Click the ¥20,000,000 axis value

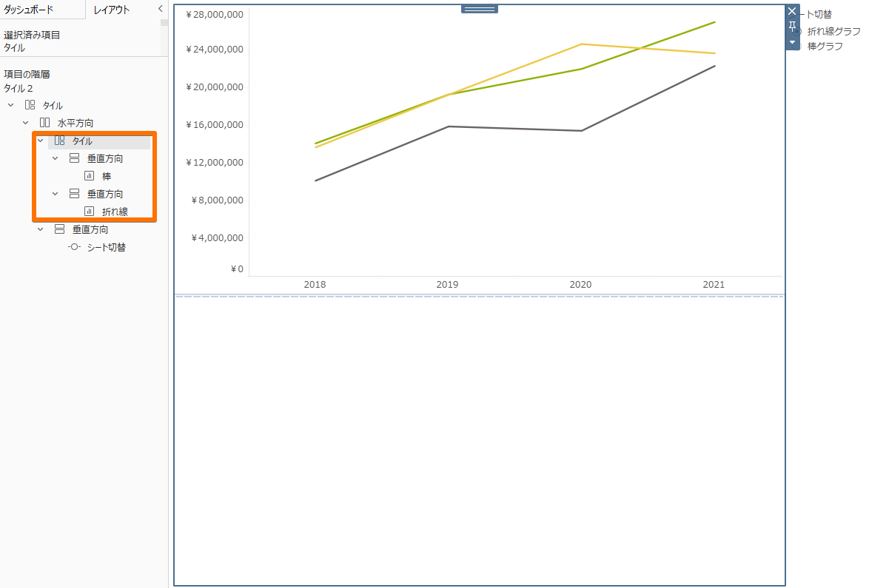(215, 87)
